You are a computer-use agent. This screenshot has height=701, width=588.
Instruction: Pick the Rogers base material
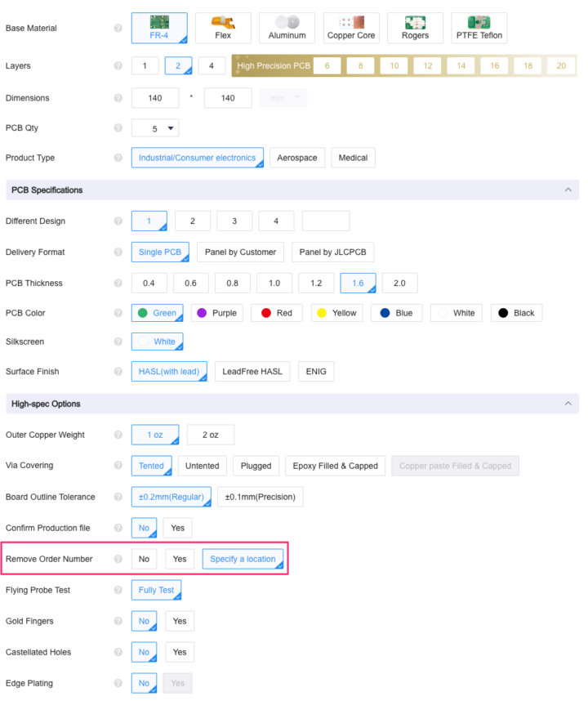coord(415,28)
